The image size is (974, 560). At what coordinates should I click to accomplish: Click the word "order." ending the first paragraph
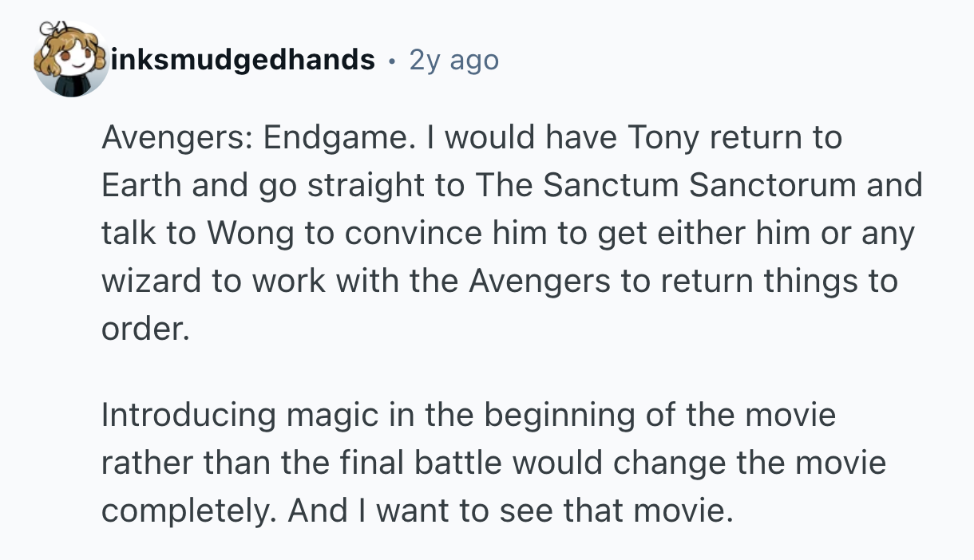[146, 329]
